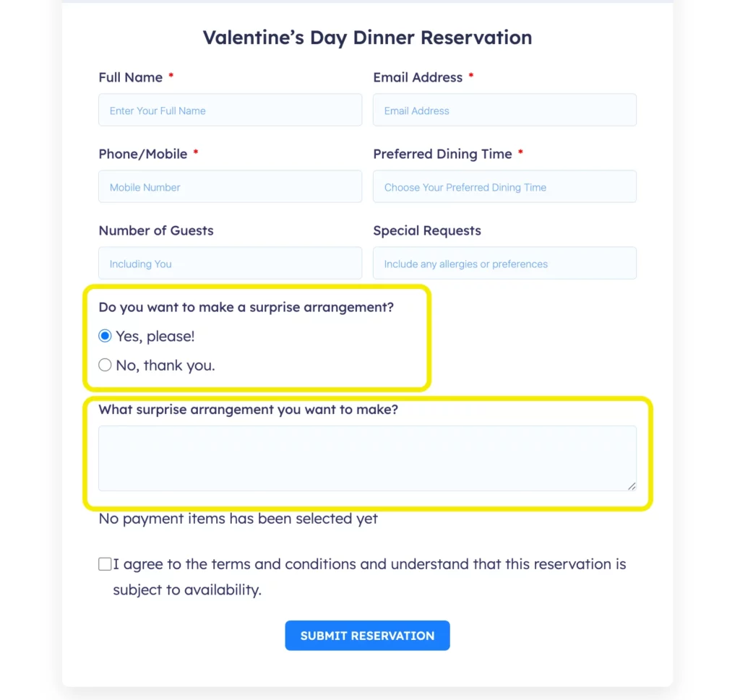Focus the Email Address input field
The width and height of the screenshot is (740, 700).
click(504, 110)
